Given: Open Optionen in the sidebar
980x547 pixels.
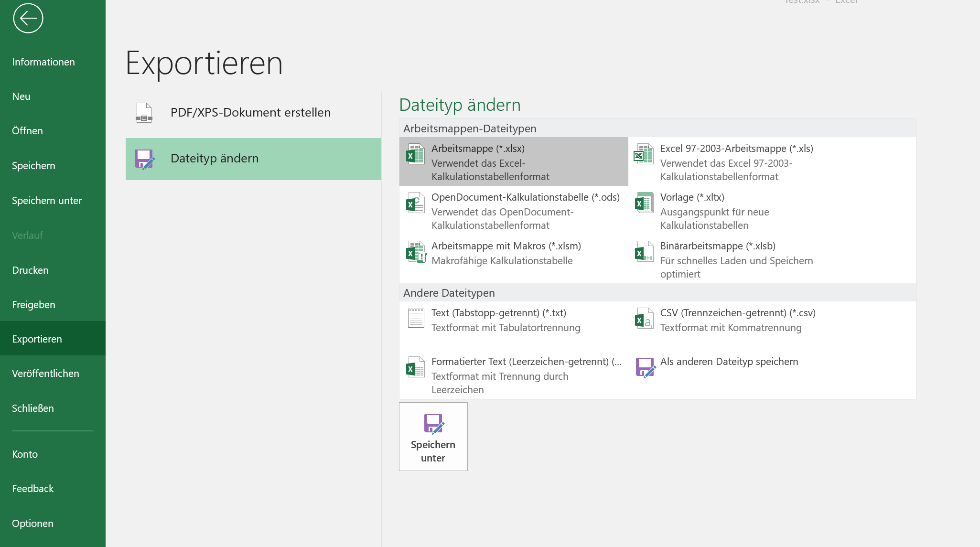Looking at the screenshot, I should pos(53,524).
